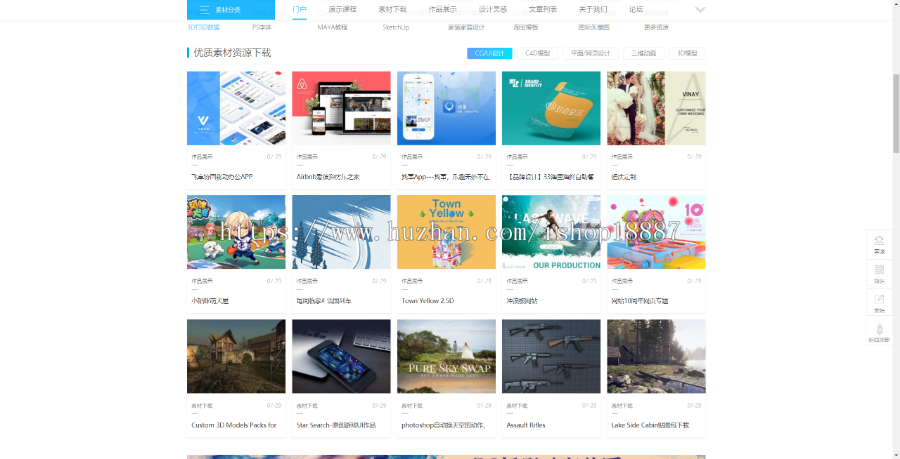Screen dimensions: 900x459
Task: Select the CG/UI设计 filter tab
Action: 489,53
